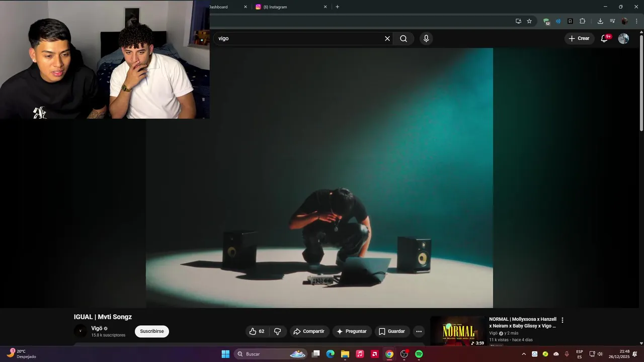Open the Crear upload menu
Viewport: 644px width, 362px height.
pyautogui.click(x=579, y=39)
